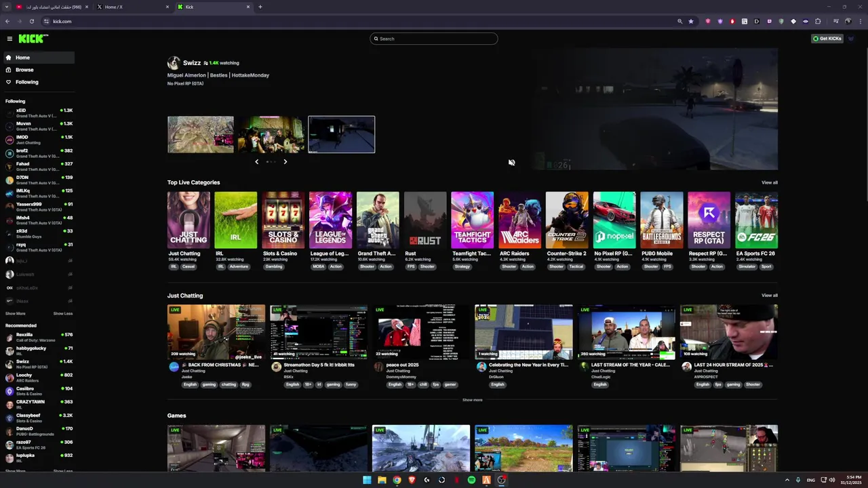Open the hamburger sidebar menu
868x488 pixels.
(x=9, y=39)
